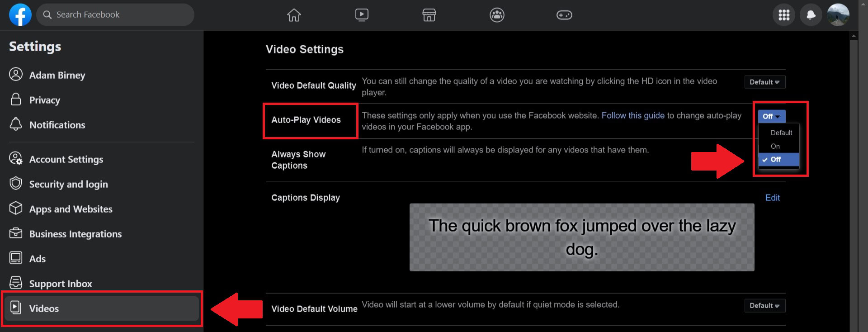
Task: Click the Apps and Websites cube icon
Action: tap(16, 208)
